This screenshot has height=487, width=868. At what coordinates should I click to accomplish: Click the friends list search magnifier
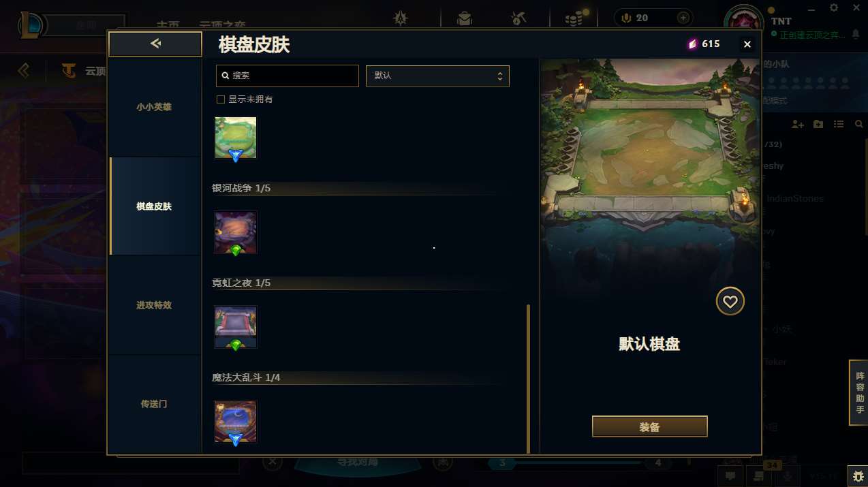[x=858, y=124]
